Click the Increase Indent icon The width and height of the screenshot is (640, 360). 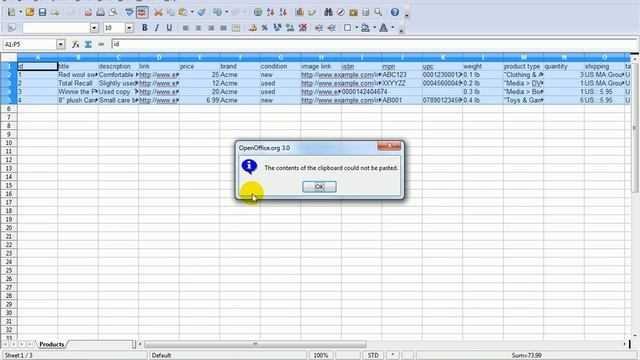(331, 28)
